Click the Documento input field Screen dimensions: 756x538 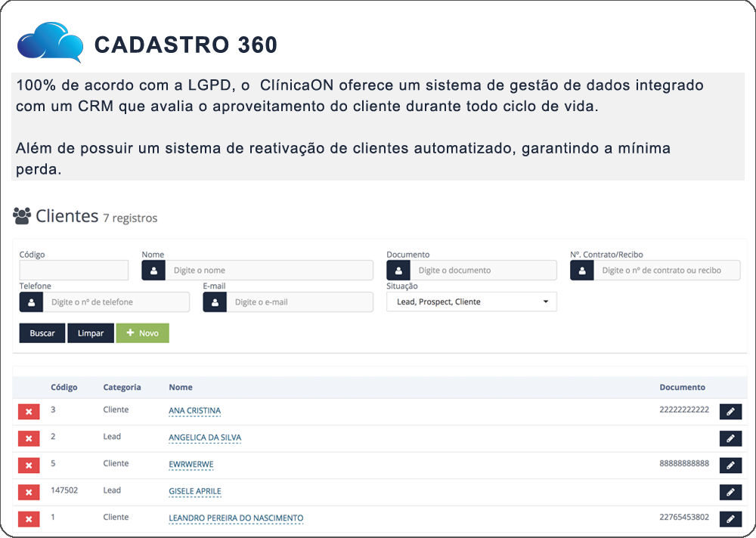[x=483, y=271]
